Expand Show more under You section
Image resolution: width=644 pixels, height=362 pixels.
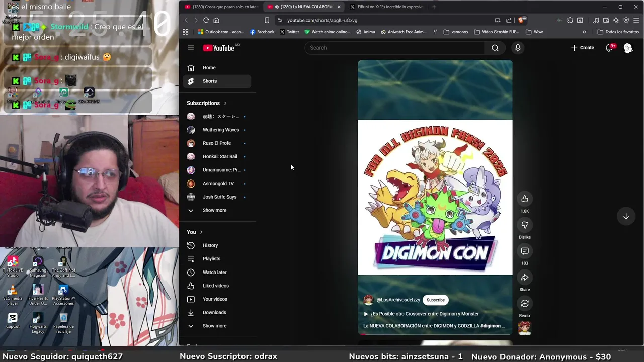[217, 326]
